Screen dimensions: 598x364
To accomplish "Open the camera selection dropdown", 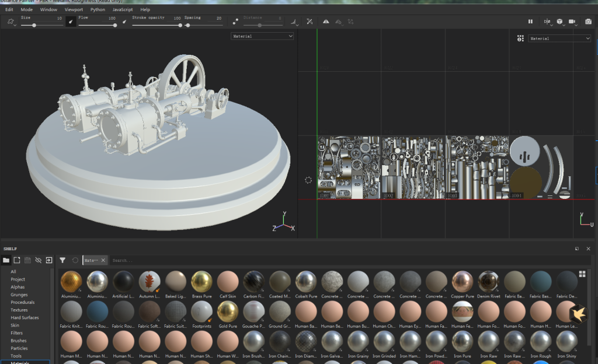I will [x=573, y=22].
